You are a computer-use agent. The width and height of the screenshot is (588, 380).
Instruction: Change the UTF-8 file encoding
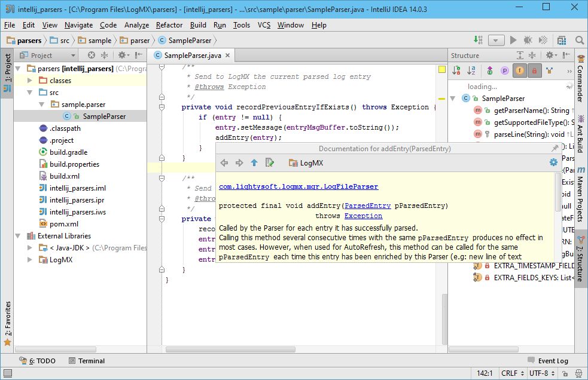click(x=541, y=373)
